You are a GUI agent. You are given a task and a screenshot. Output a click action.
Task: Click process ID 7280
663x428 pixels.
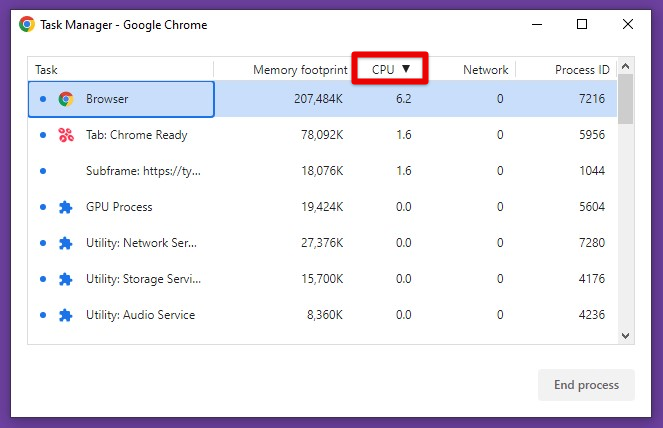point(592,243)
